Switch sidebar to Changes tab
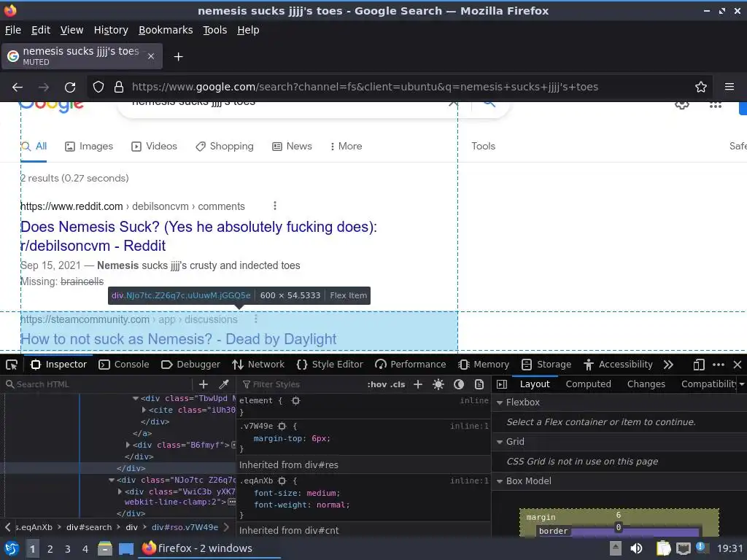Viewport: 747px width, 560px height. 646,384
